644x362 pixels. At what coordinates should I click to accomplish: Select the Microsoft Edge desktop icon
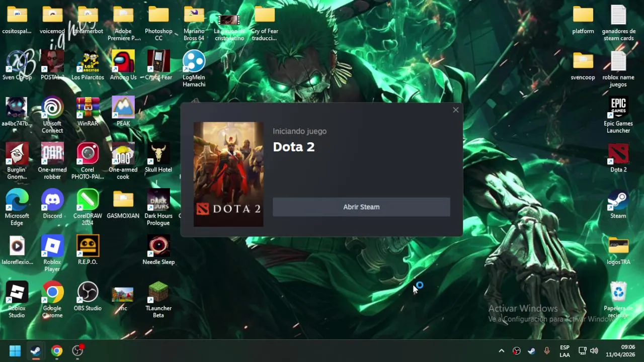click(x=17, y=208)
